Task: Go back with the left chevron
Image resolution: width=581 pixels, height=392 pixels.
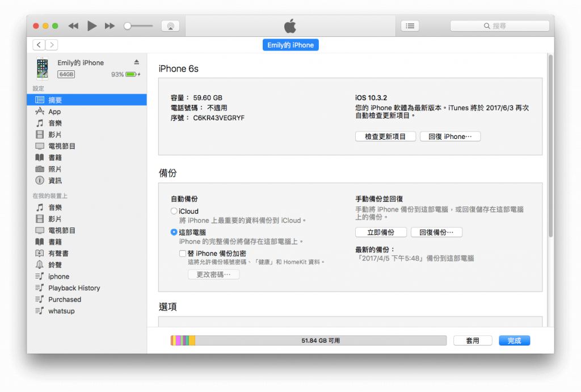Action: point(39,45)
